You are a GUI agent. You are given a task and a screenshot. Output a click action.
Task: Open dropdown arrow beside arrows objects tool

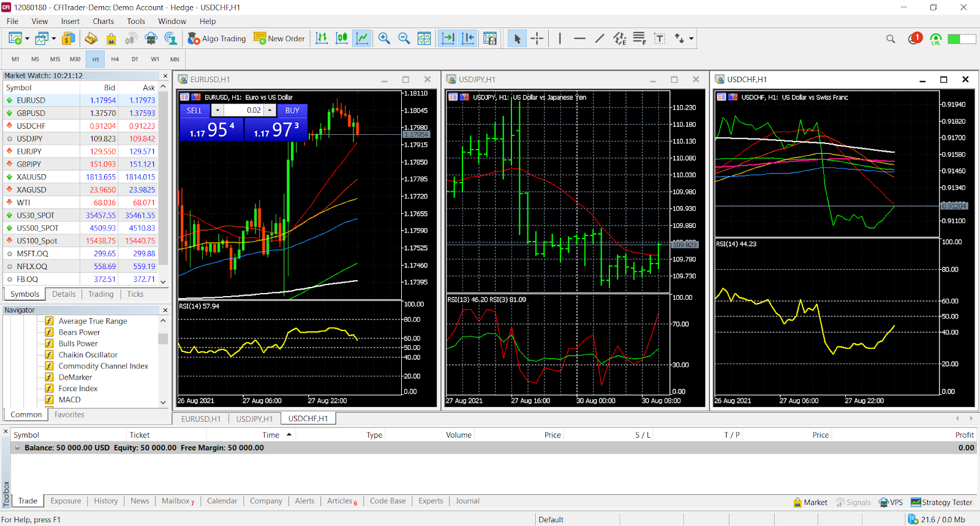[x=692, y=39]
